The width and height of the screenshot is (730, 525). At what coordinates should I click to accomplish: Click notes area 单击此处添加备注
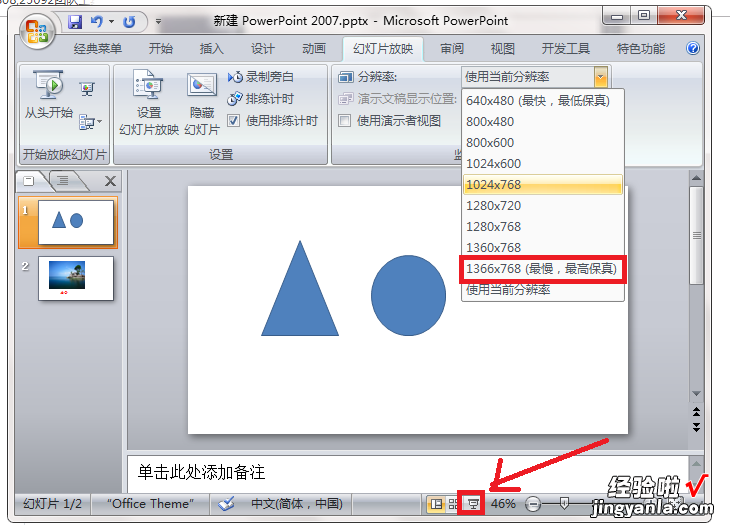tap(407, 473)
